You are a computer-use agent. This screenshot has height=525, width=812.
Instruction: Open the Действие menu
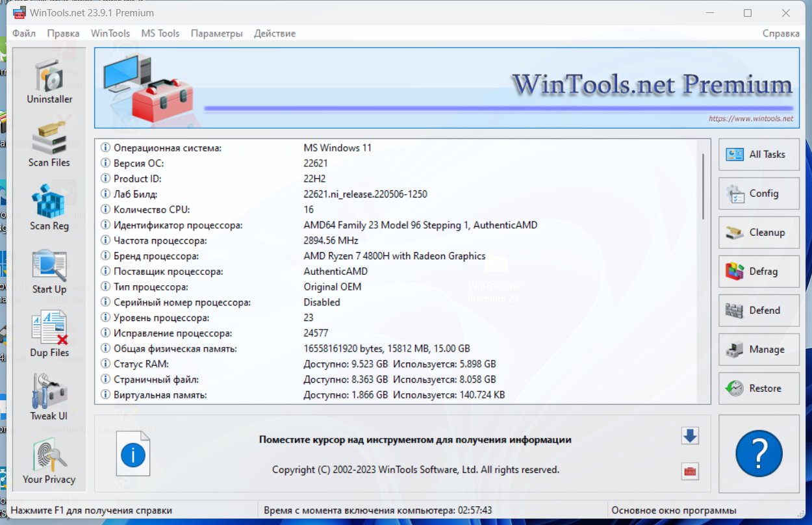(275, 33)
